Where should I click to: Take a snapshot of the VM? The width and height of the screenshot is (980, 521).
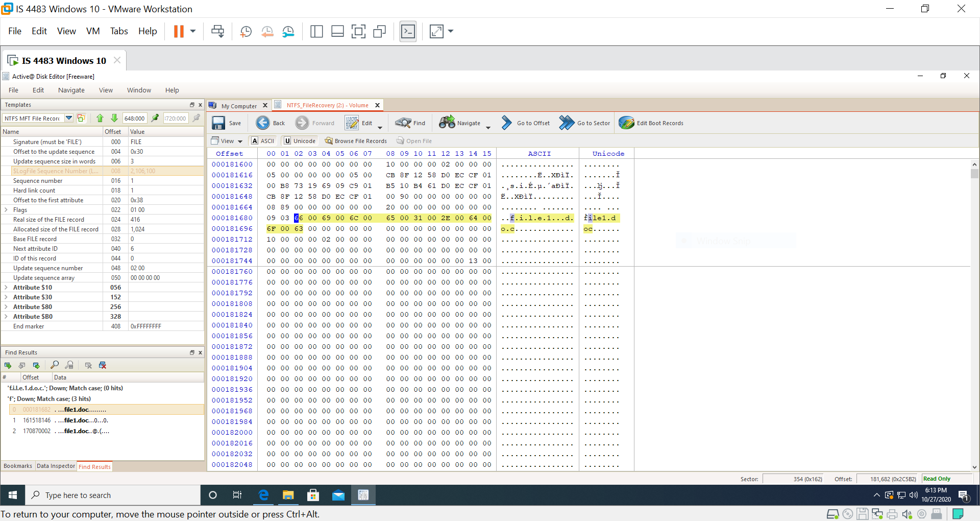246,31
